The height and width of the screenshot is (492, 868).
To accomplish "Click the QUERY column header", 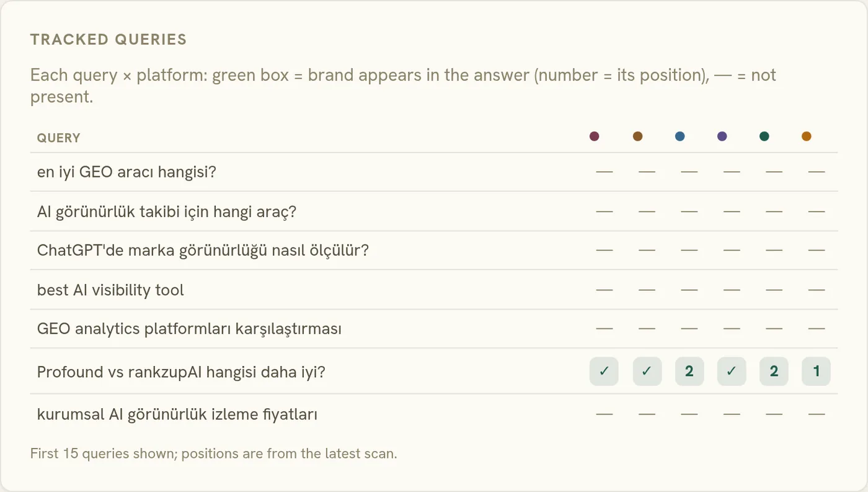I will click(x=58, y=138).
